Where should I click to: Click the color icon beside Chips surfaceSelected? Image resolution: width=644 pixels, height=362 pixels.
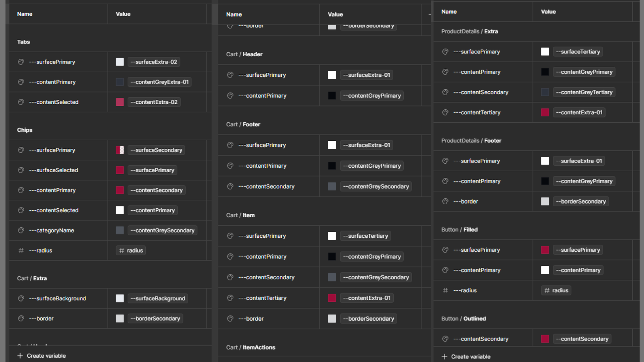tap(21, 170)
